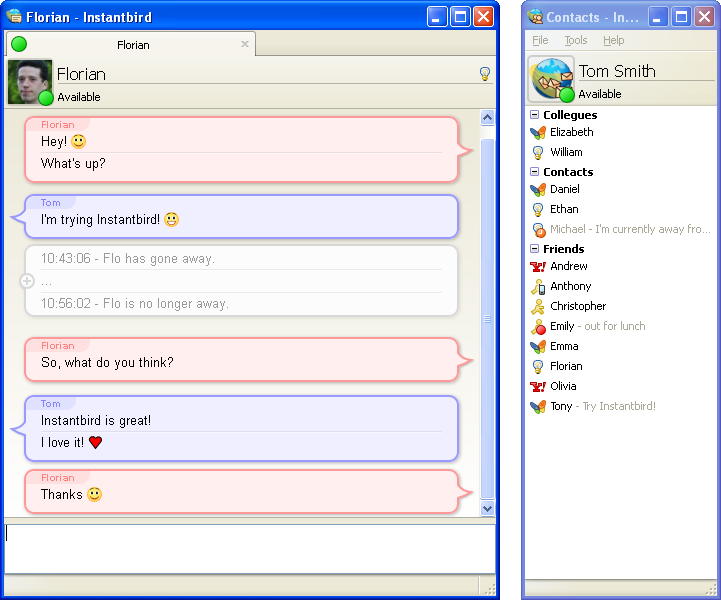Click the 'What's up?' message text

coord(73,164)
